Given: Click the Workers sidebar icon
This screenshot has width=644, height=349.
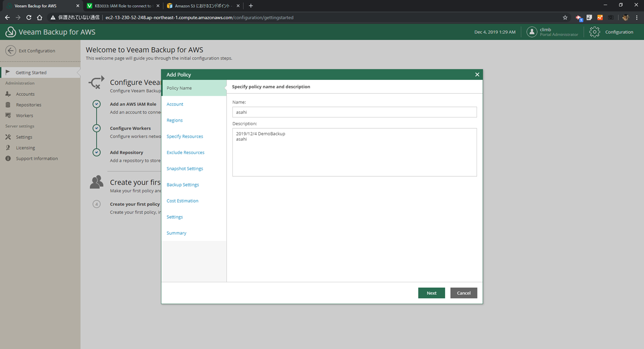Looking at the screenshot, I should click(x=8, y=115).
